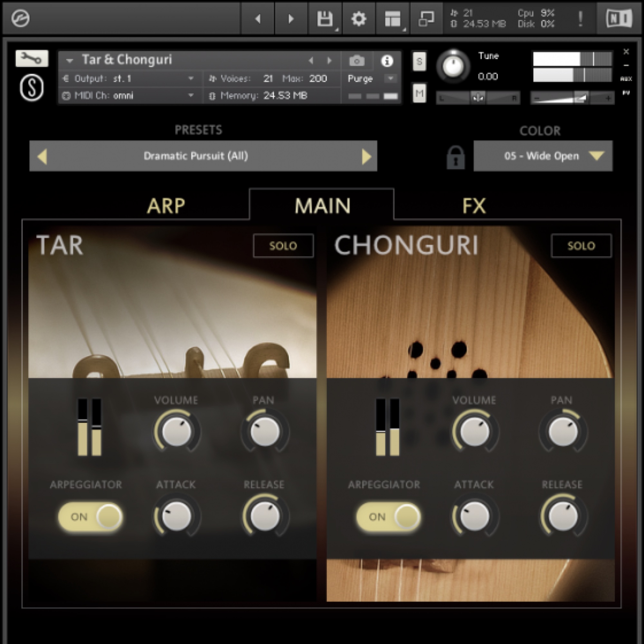Click the minimize view window icon
644x644 pixels.
[426, 19]
